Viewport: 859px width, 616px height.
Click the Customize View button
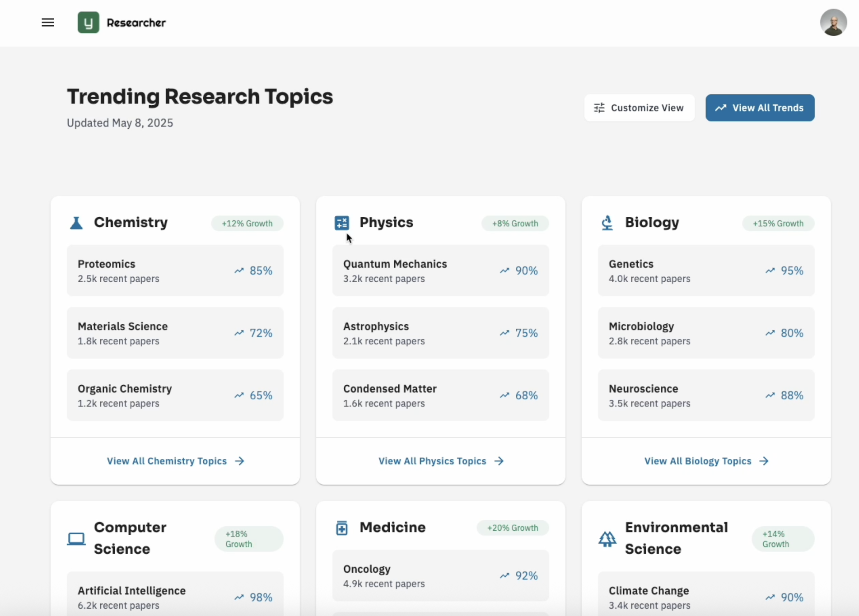[639, 107]
